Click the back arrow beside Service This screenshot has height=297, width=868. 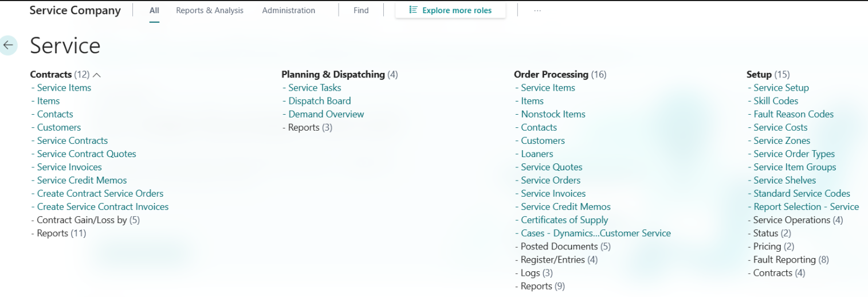(9, 45)
